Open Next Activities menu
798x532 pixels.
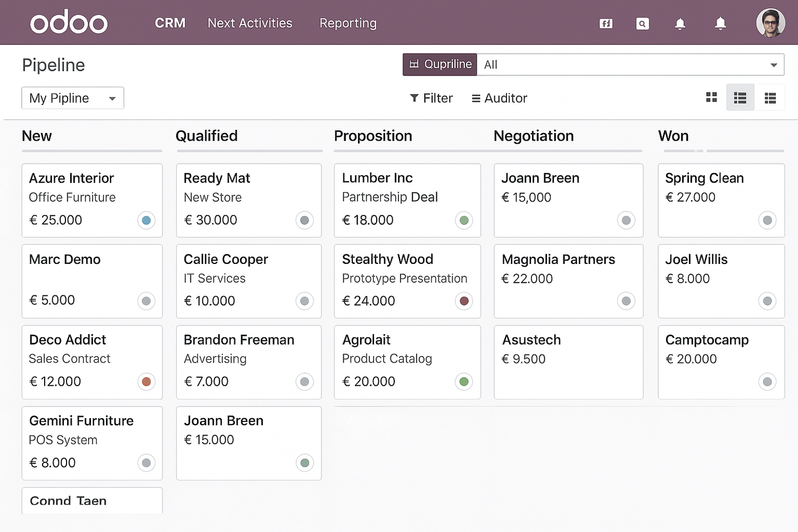(x=250, y=23)
